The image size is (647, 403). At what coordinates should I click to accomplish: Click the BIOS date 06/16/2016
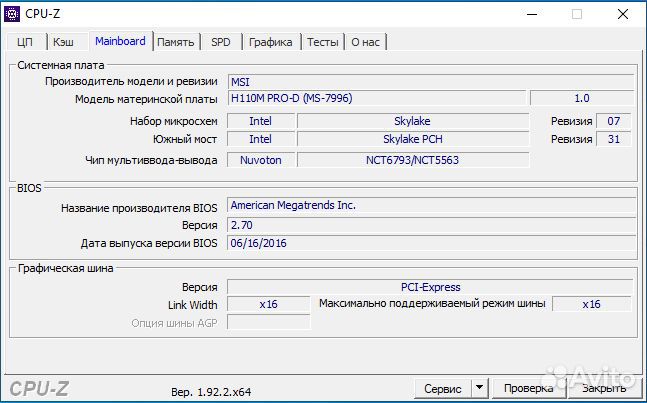tap(431, 243)
